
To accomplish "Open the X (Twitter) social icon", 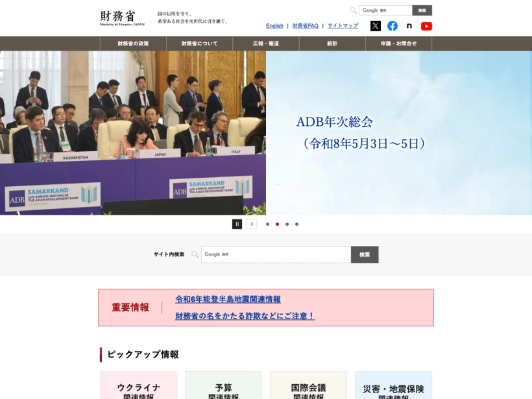I will click(x=375, y=26).
